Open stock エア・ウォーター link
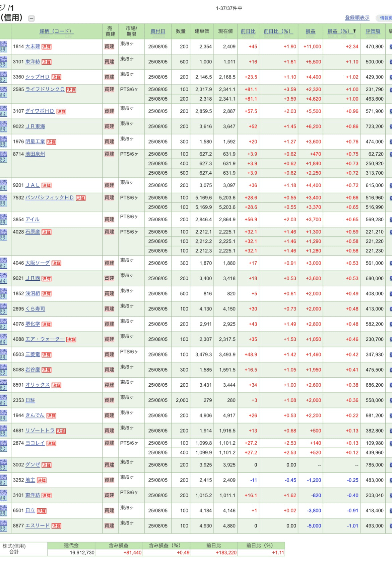392x561 pixels. tap(45, 339)
